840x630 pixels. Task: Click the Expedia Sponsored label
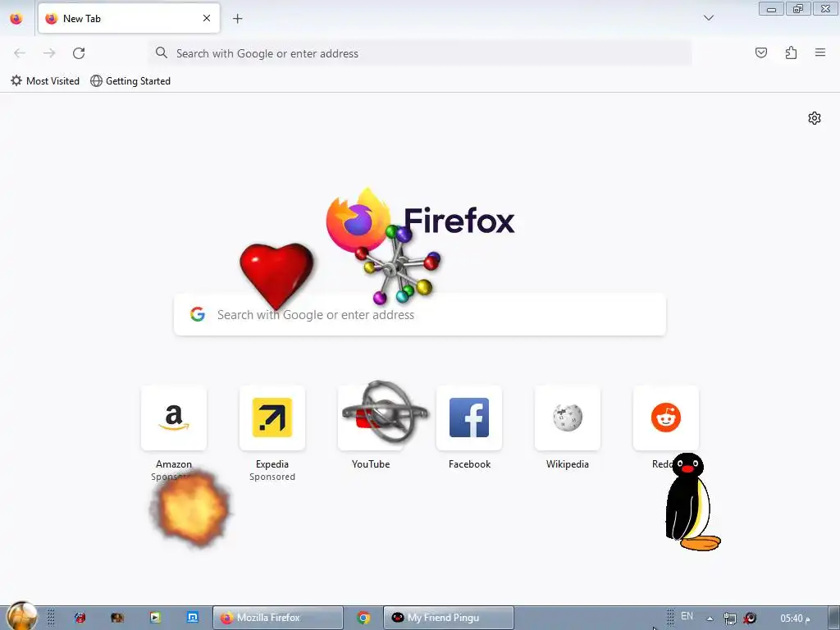272,477
